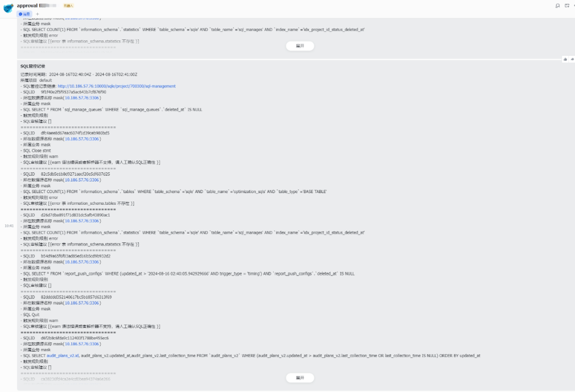Click the 10:41 message timestamp

(9, 226)
